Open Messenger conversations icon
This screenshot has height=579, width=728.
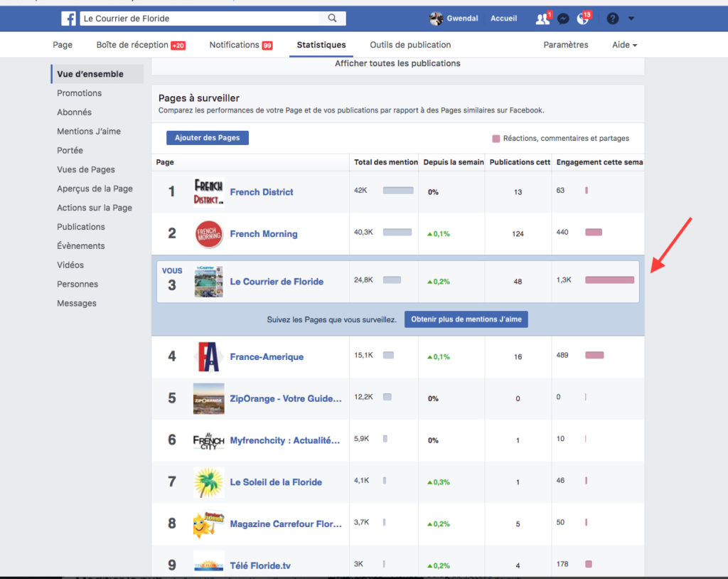(563, 18)
